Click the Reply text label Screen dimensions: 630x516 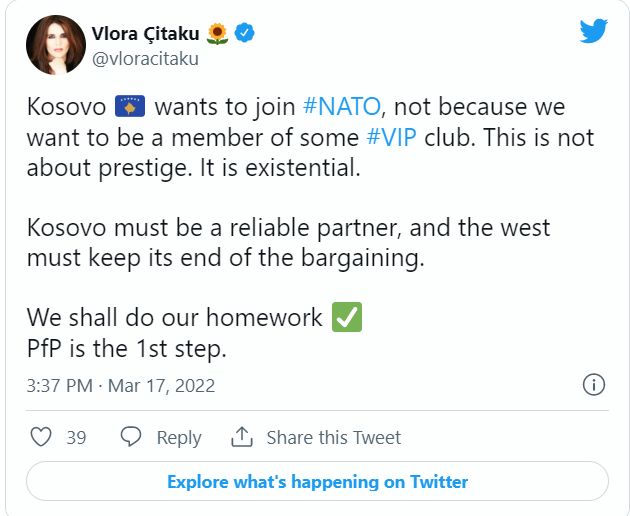[179, 437]
